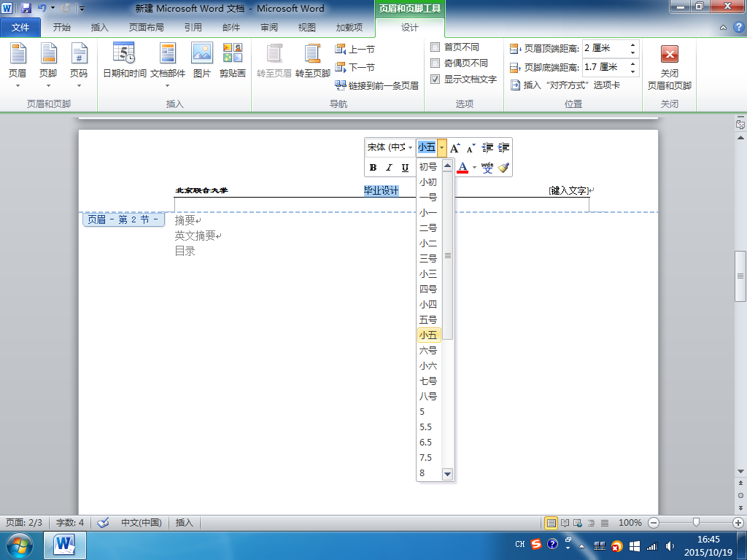Open 文档部件 quick parts menu

[x=168, y=66]
